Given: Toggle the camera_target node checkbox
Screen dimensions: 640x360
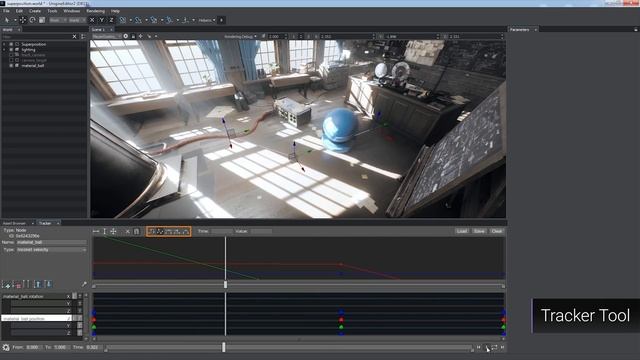Looking at the screenshot, I should point(11,60).
